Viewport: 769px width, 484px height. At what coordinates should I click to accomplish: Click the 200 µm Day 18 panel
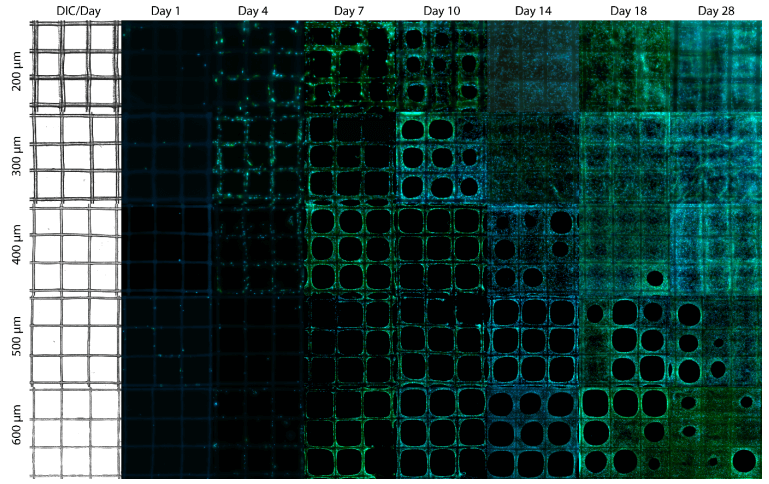(x=625, y=66)
